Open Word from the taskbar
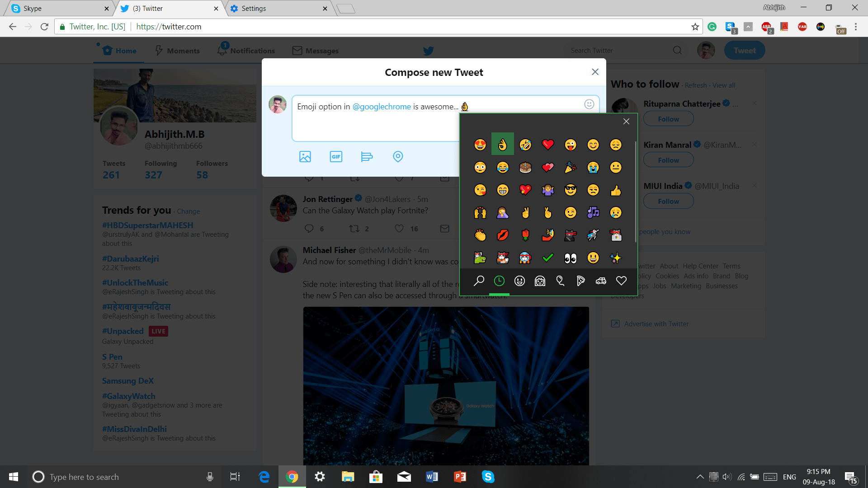The height and width of the screenshot is (488, 868). click(x=432, y=477)
